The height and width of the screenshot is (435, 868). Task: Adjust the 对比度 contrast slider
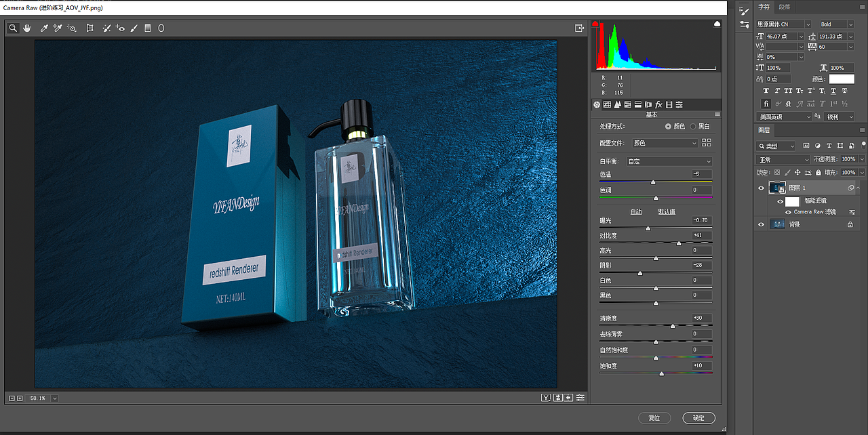679,243
